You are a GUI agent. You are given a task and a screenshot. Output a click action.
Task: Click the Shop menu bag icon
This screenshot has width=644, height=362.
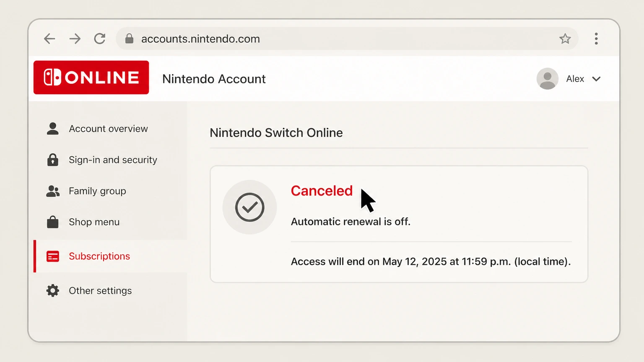click(53, 222)
